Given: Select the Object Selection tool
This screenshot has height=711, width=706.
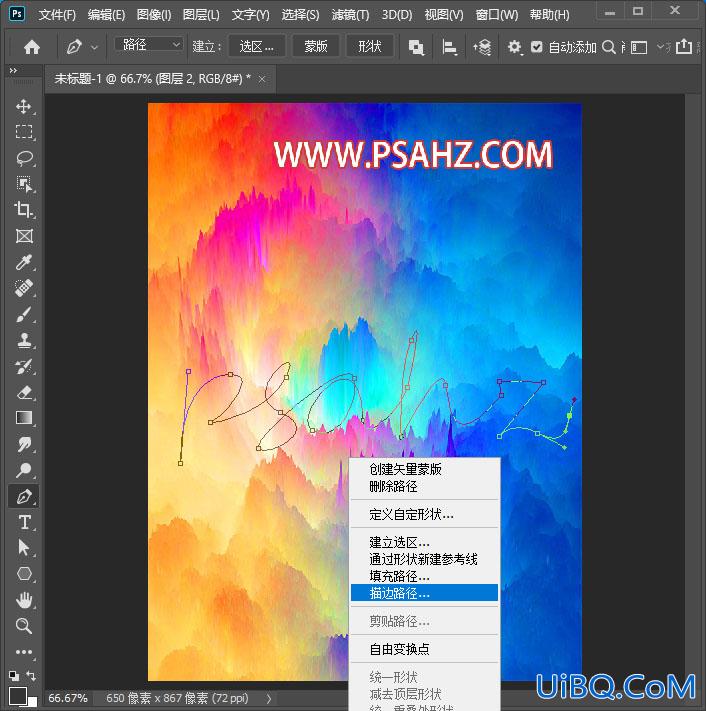Looking at the screenshot, I should [x=24, y=184].
